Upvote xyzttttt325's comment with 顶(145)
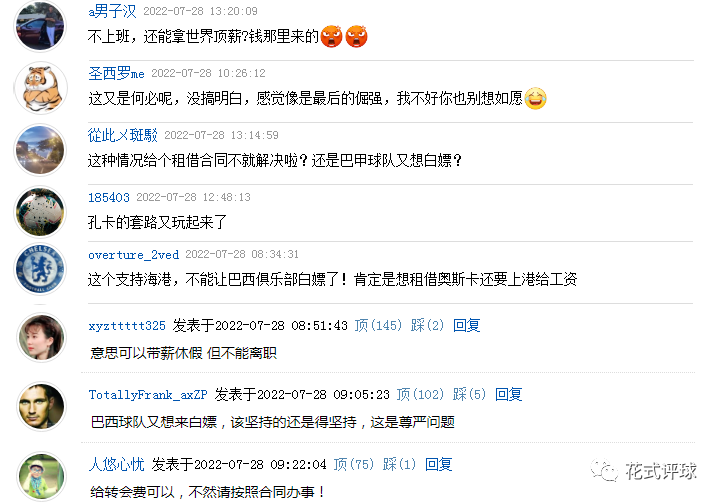Screen dimensions: 720x503 tap(378, 325)
